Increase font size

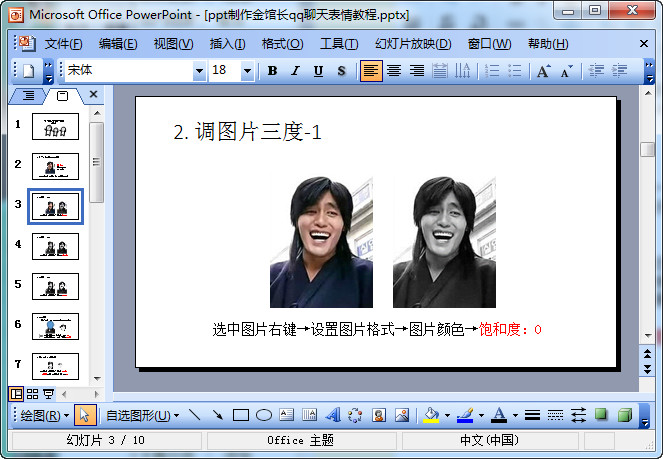point(544,71)
